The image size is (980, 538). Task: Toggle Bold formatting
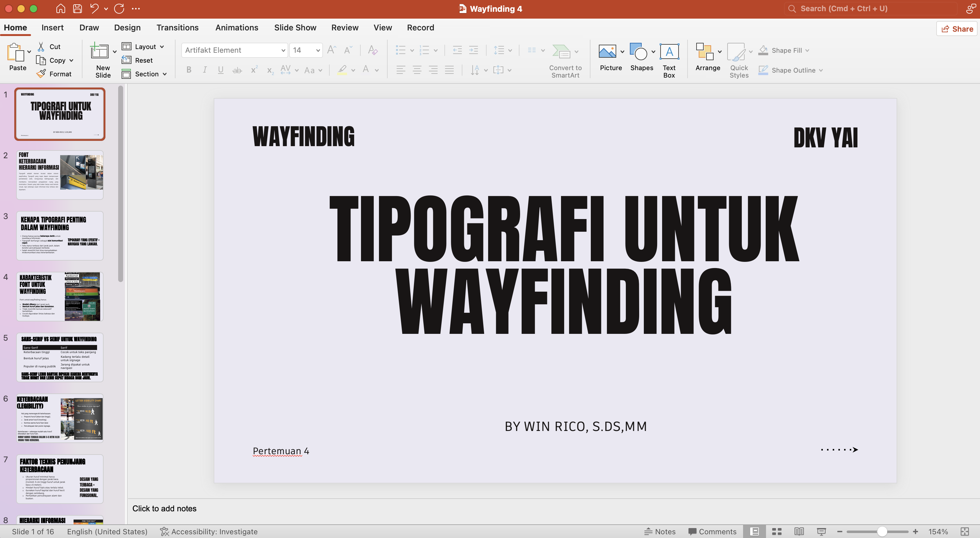(x=189, y=70)
